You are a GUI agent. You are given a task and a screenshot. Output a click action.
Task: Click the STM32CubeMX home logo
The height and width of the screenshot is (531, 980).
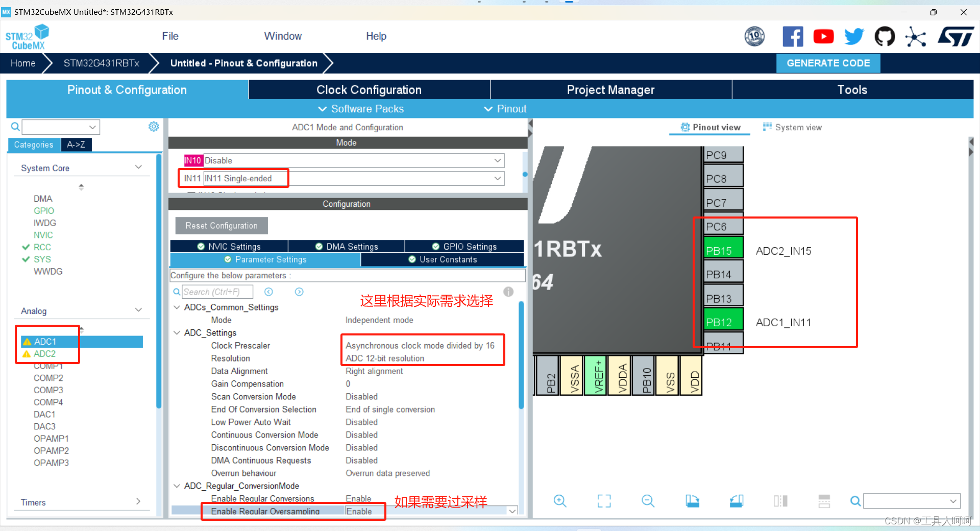[x=27, y=37]
